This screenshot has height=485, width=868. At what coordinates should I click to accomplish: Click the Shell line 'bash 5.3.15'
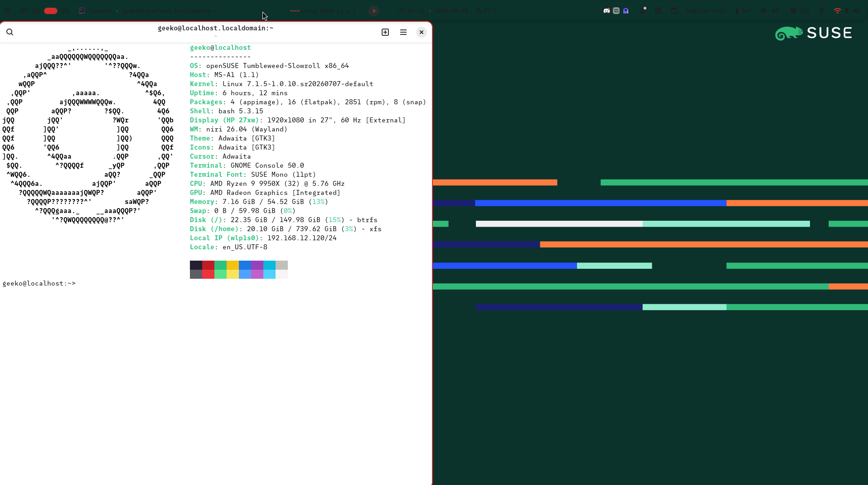[x=227, y=111]
